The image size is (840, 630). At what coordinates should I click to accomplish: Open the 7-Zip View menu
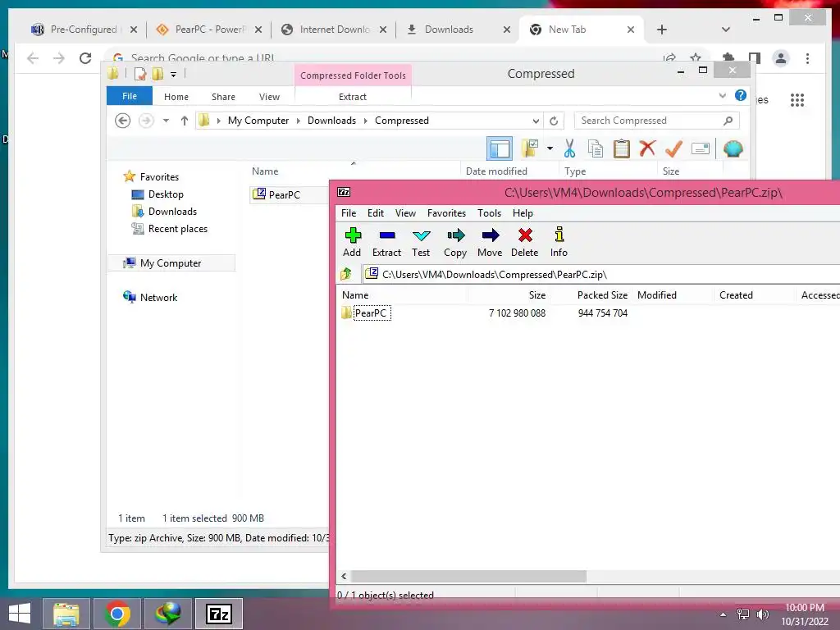pos(405,213)
